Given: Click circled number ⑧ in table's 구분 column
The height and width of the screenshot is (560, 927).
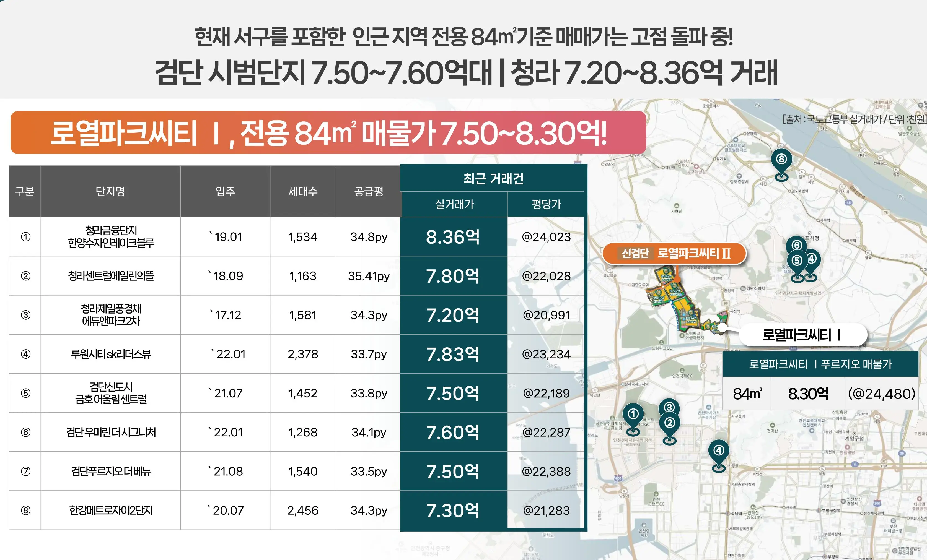Looking at the screenshot, I should [25, 510].
